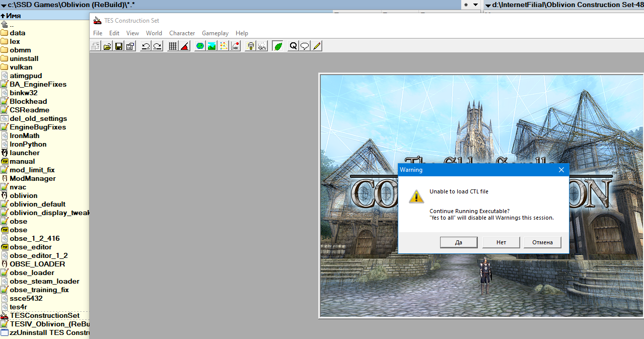Select the CSReadme file

(29, 110)
